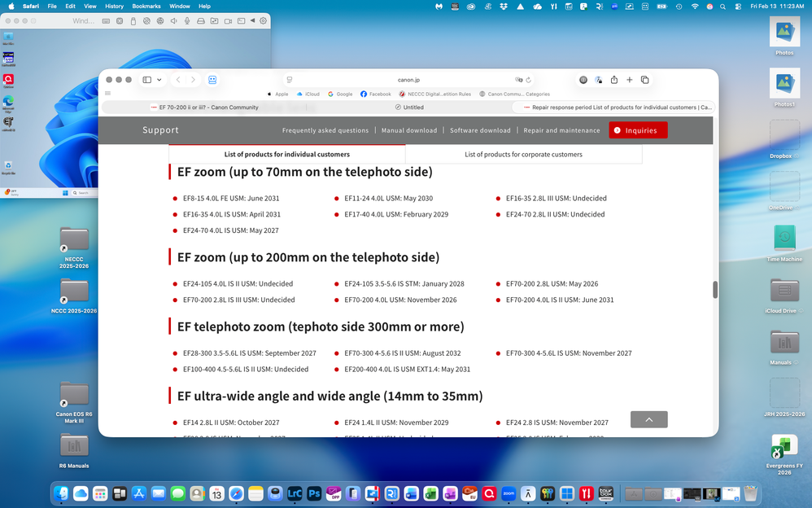Image resolution: width=812 pixels, height=508 pixels.
Task: Switch to the EF 70-200 ii or iii? tab
Action: tap(204, 107)
